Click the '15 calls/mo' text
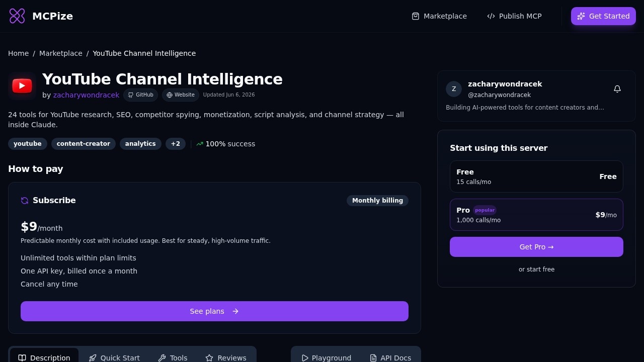Viewport: 644px width, 362px height. (x=473, y=182)
